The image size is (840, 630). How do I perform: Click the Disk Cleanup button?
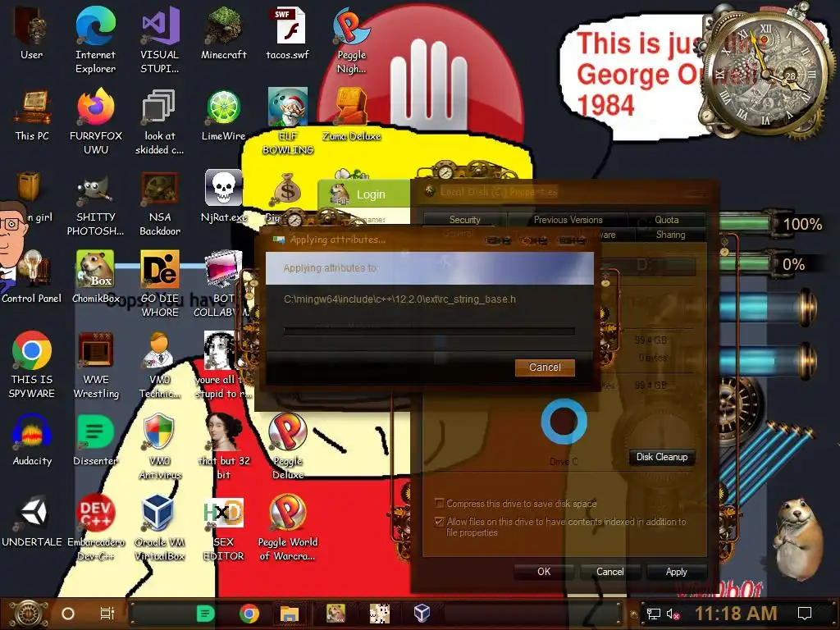(662, 457)
